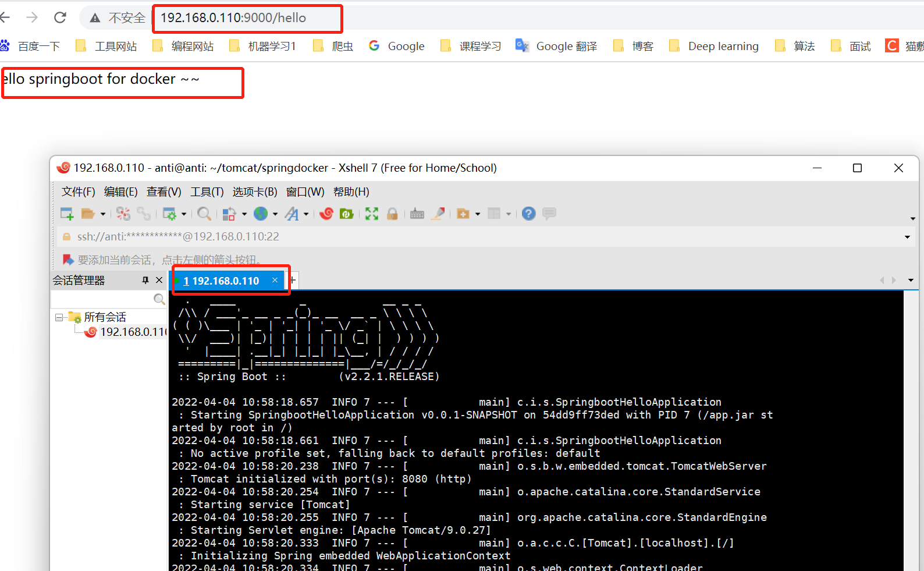Open the 帮助(H) menu
The image size is (924, 571).
[x=351, y=191]
